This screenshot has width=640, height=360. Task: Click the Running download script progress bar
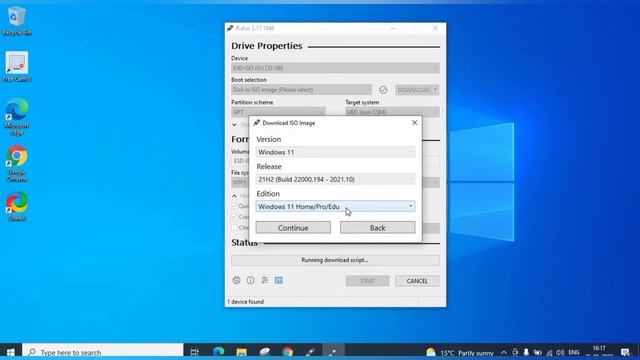coord(335,260)
